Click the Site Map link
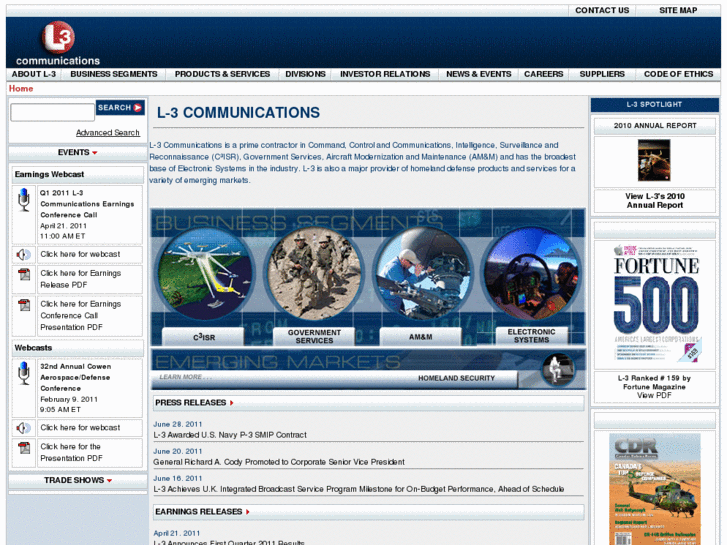727x545 pixels. [678, 10]
